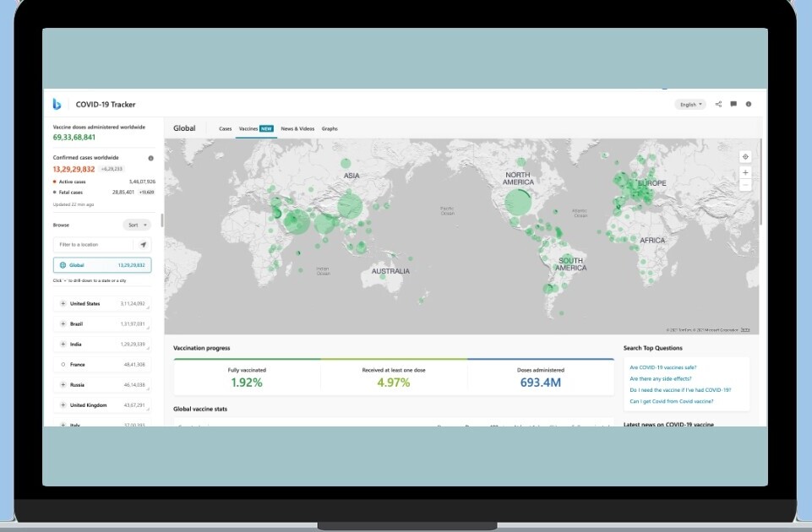This screenshot has width=812, height=532.
Task: Open the Sort dropdown in Browse section
Action: [137, 225]
